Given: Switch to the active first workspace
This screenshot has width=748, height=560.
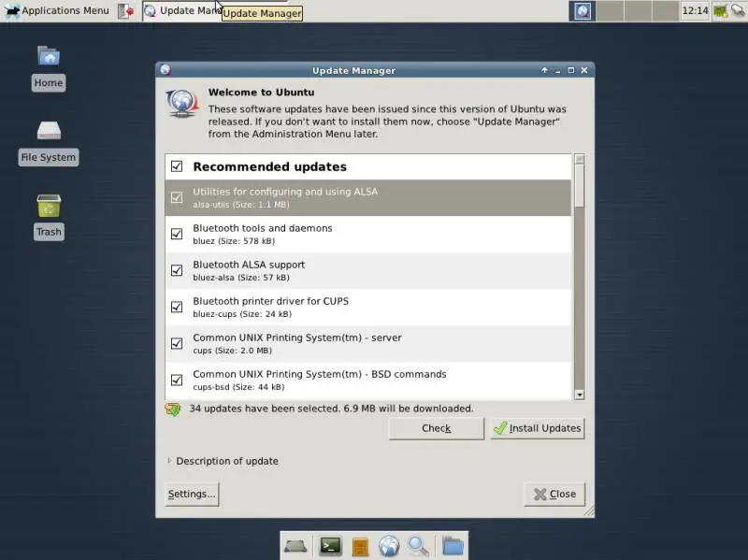Looking at the screenshot, I should coord(582,10).
